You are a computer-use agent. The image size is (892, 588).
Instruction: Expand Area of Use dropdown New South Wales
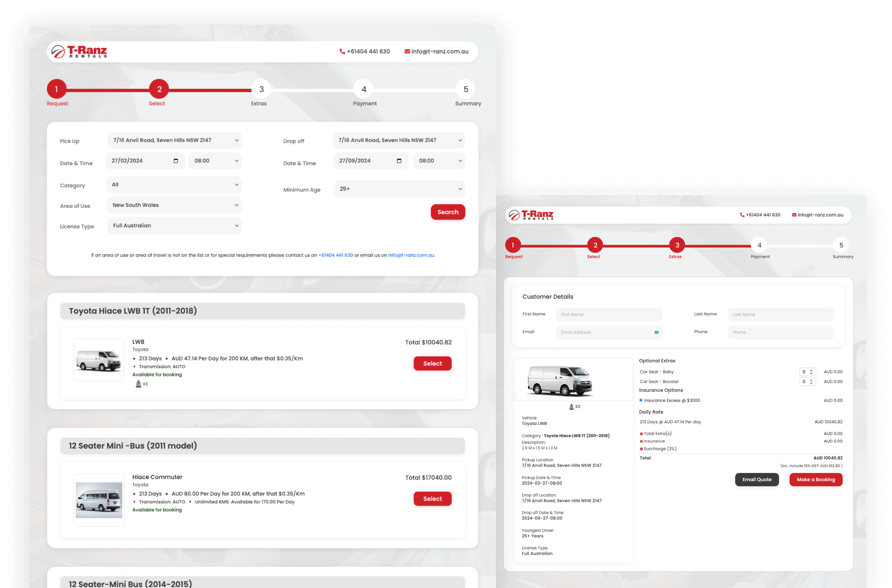click(174, 205)
